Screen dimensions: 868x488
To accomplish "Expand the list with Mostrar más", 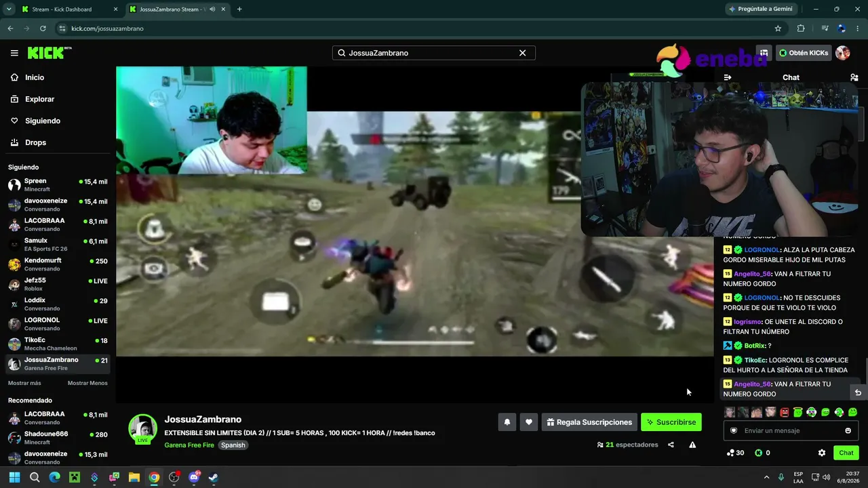I will coord(24,383).
